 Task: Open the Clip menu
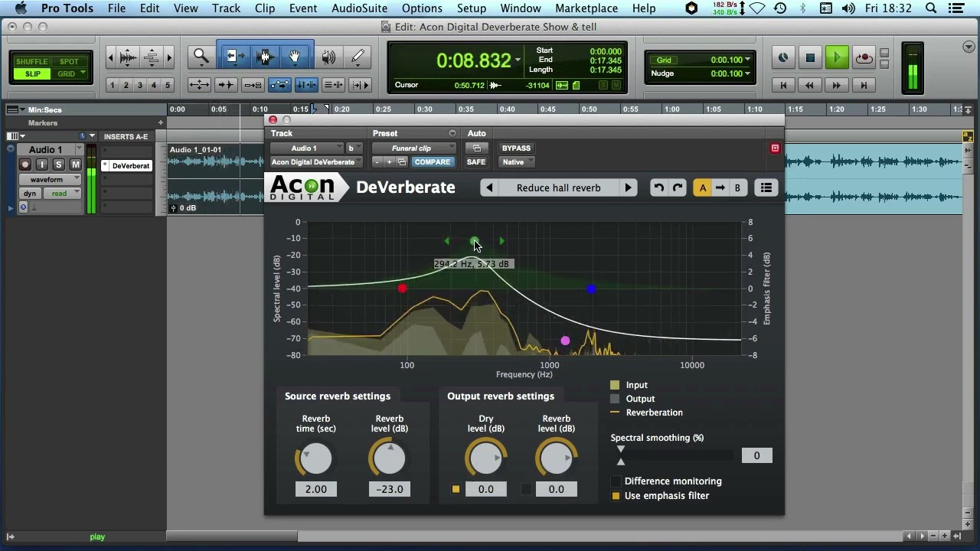(265, 8)
